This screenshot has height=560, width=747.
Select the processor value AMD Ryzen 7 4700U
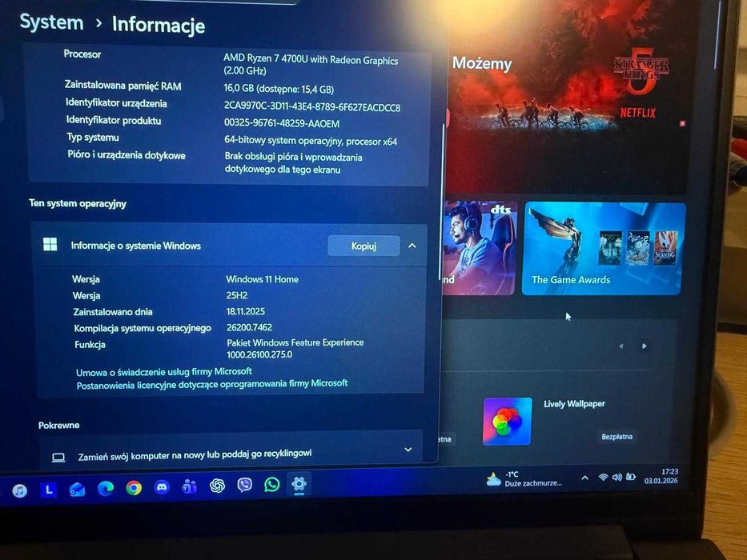click(311, 64)
